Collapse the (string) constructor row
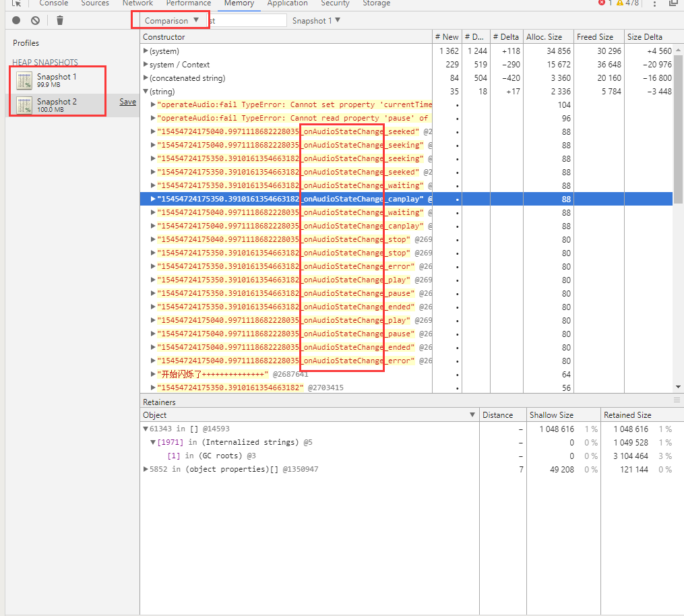This screenshot has height=616, width=684. click(x=146, y=91)
